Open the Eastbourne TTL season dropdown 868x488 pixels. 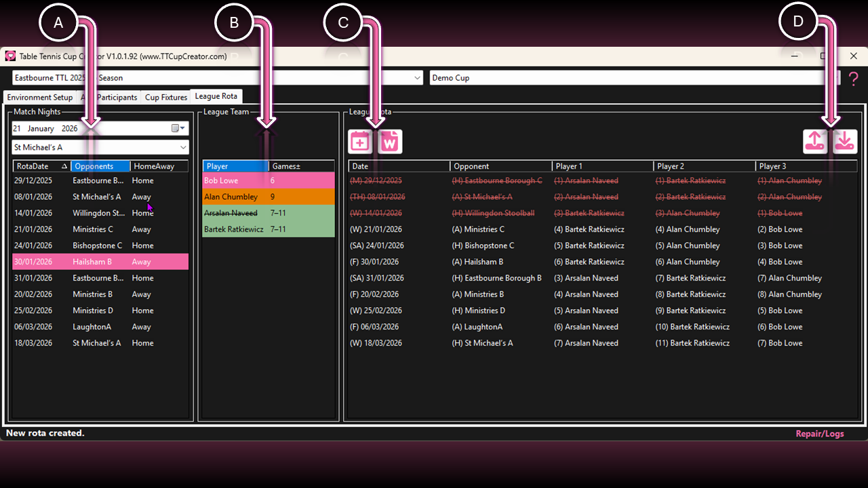point(418,78)
